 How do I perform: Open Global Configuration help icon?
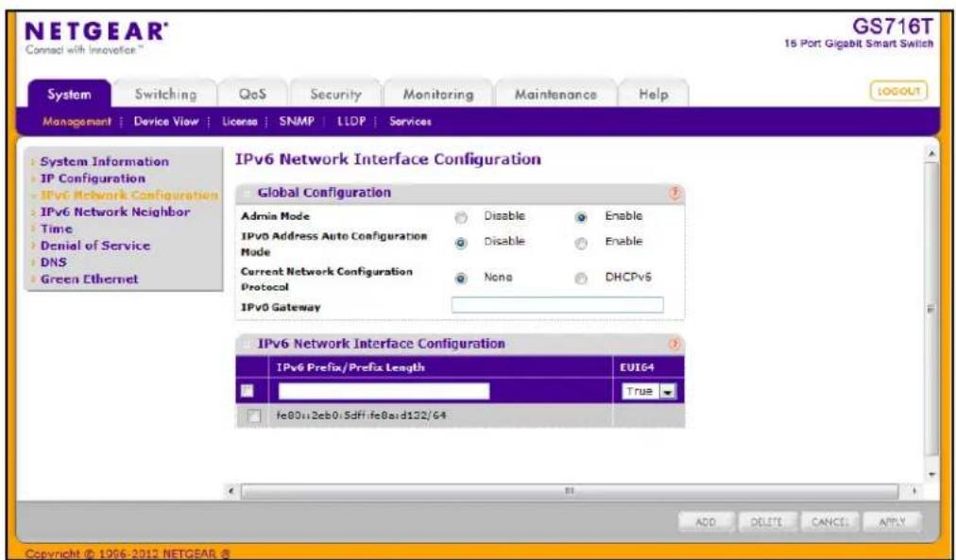click(674, 194)
